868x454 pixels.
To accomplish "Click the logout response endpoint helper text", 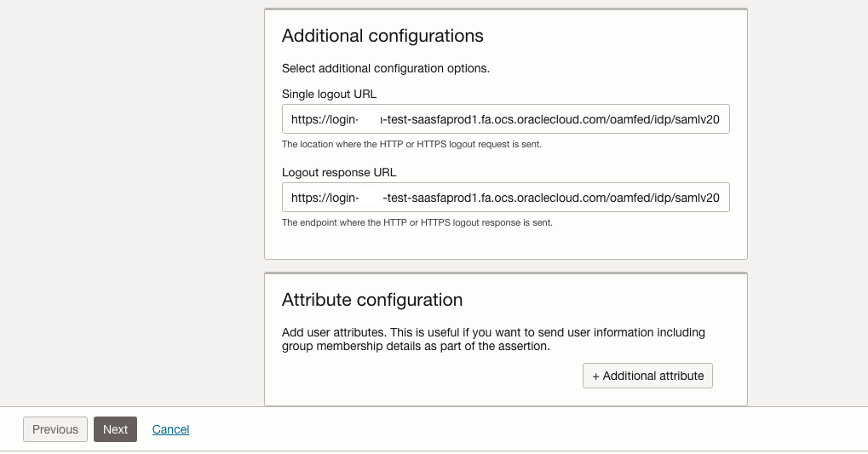I will point(417,222).
